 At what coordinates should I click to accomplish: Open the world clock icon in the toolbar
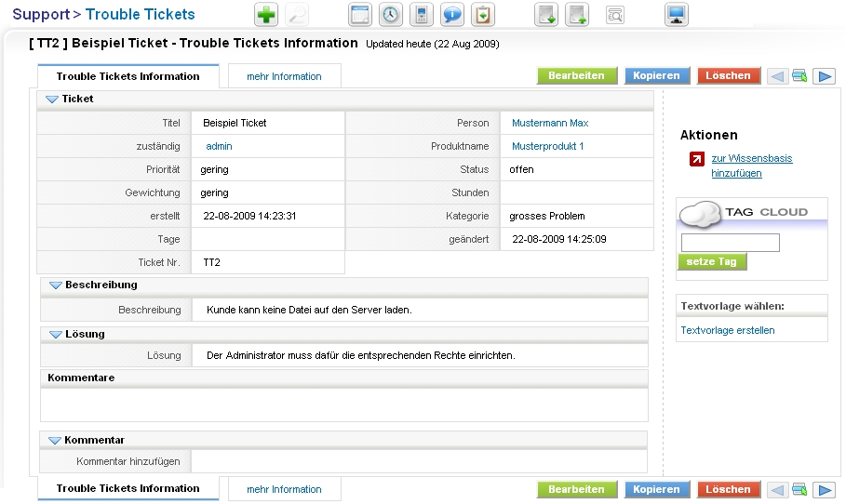391,15
